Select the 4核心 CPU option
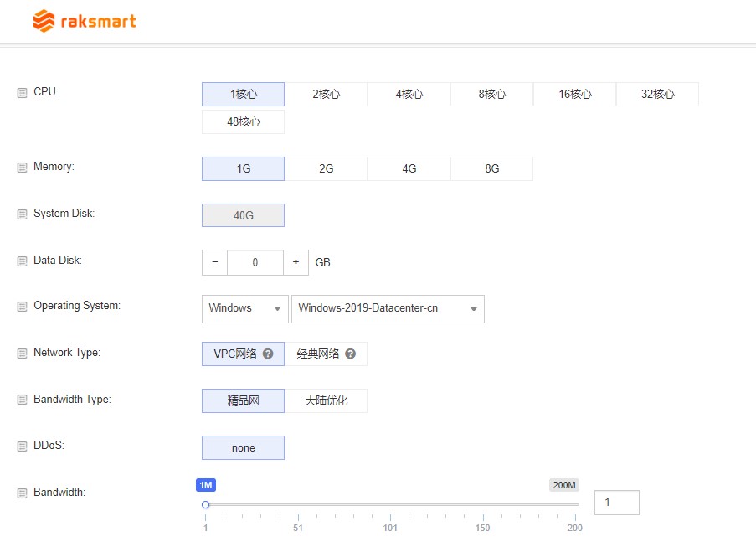This screenshot has height=542, width=756. (x=409, y=95)
